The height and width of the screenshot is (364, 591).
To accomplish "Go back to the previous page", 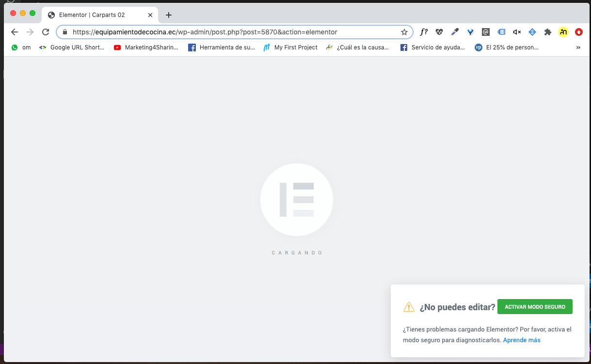I will pyautogui.click(x=15, y=32).
